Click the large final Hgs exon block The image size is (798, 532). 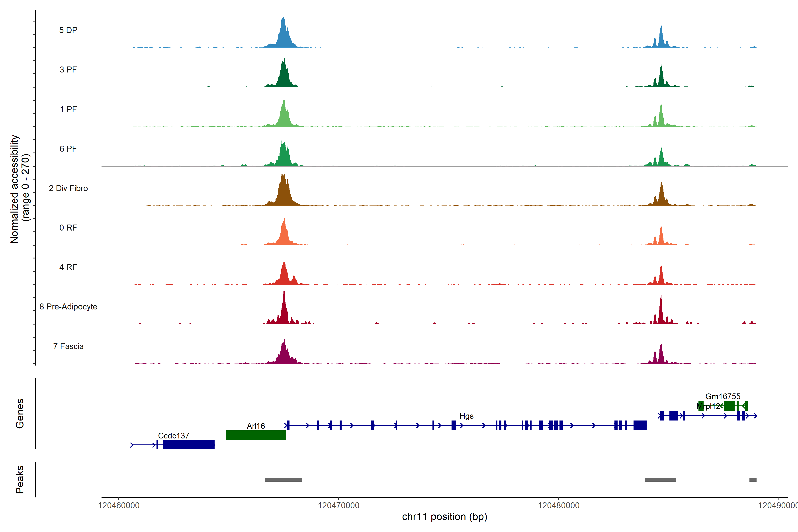pos(640,425)
